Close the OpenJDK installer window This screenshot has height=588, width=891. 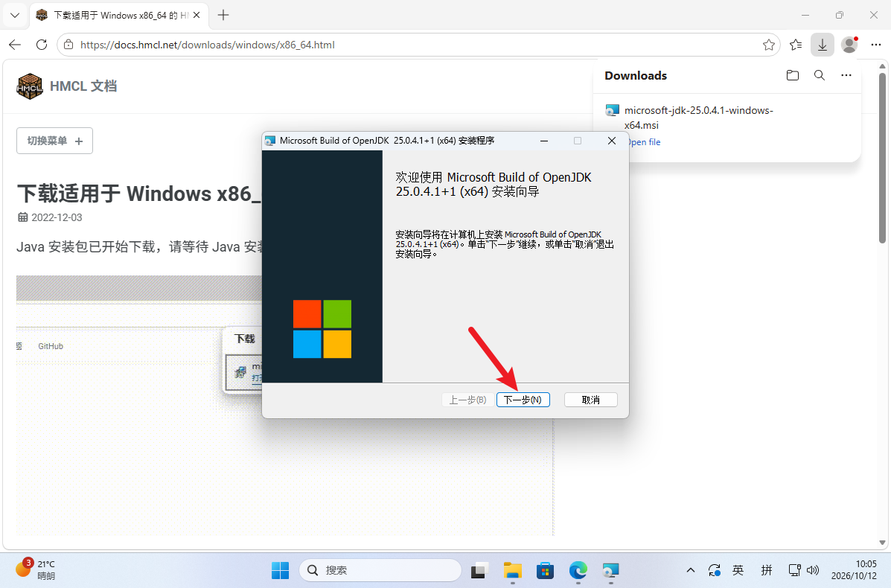point(611,141)
